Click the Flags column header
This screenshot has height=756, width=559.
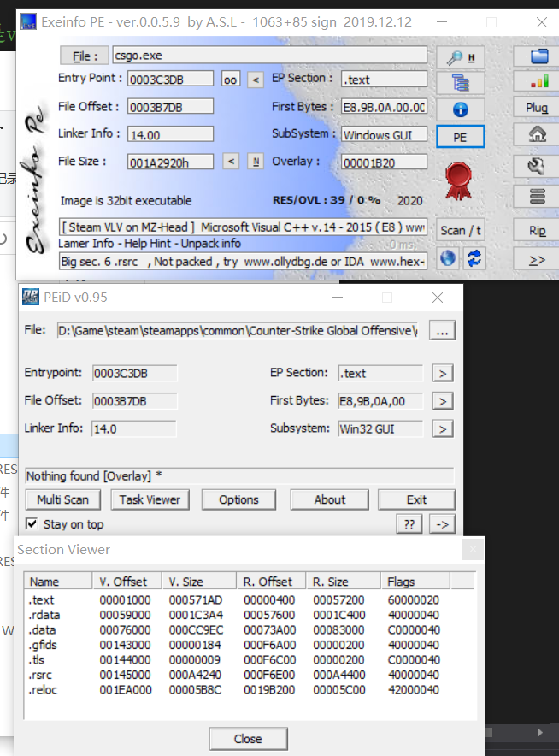415,582
